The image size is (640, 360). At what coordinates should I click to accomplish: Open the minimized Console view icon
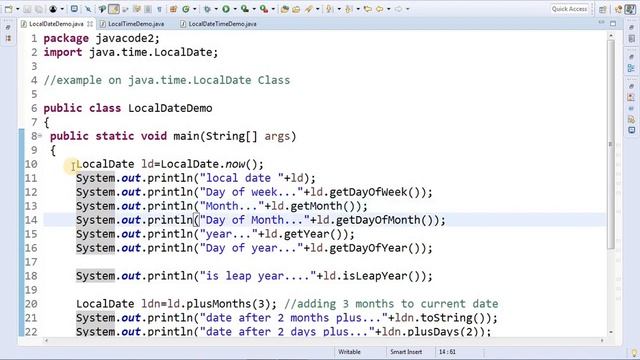click(631, 130)
